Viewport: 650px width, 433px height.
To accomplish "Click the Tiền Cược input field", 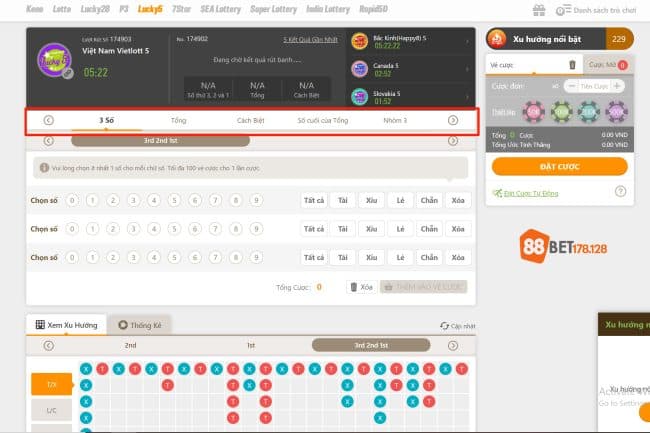I will point(594,86).
